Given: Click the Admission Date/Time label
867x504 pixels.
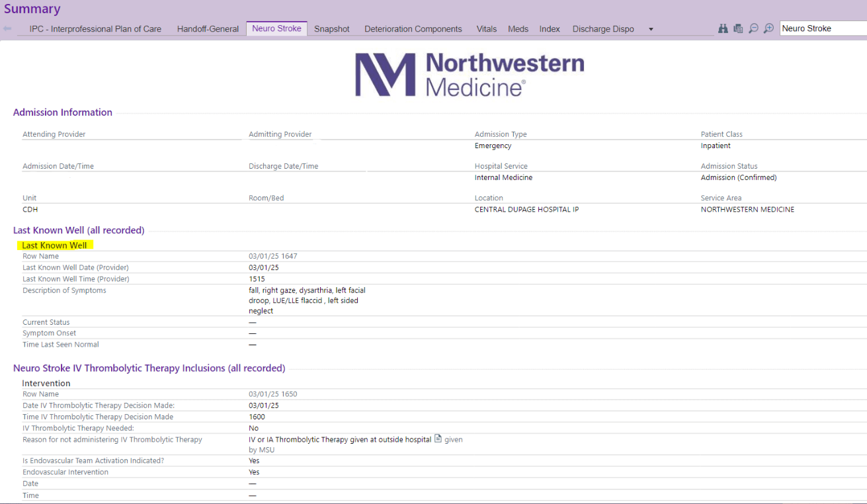Looking at the screenshot, I should pyautogui.click(x=58, y=166).
